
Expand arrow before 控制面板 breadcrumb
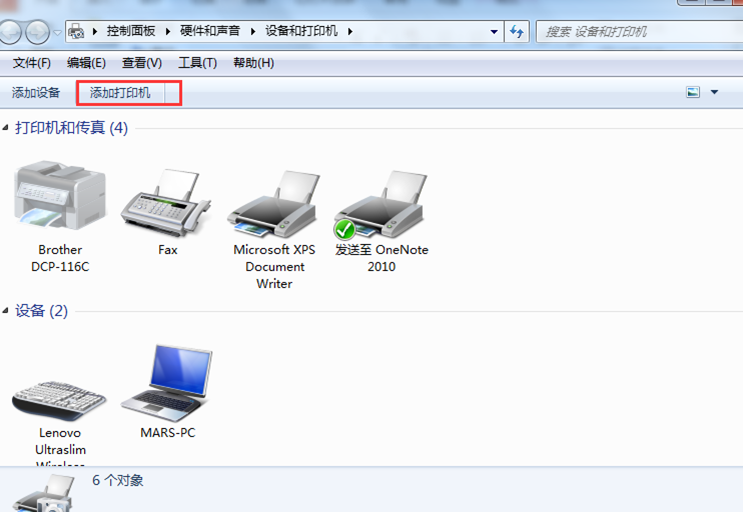coord(95,32)
